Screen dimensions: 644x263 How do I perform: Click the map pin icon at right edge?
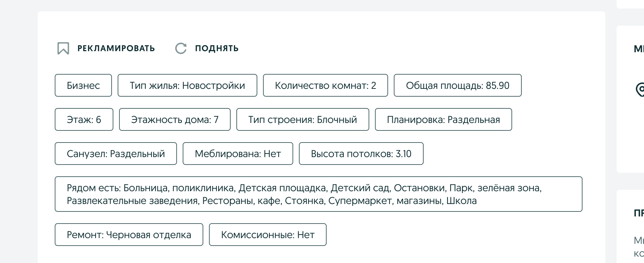640,89
